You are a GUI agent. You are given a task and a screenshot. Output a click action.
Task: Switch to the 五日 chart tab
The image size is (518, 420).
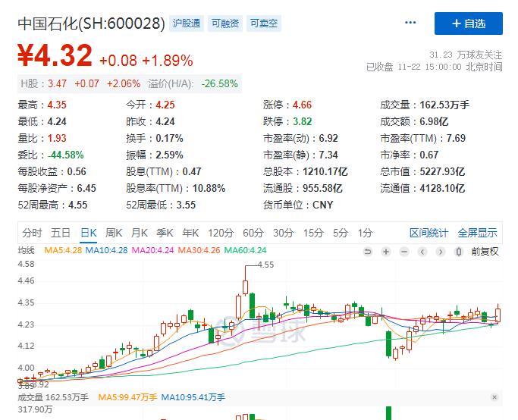(x=61, y=233)
